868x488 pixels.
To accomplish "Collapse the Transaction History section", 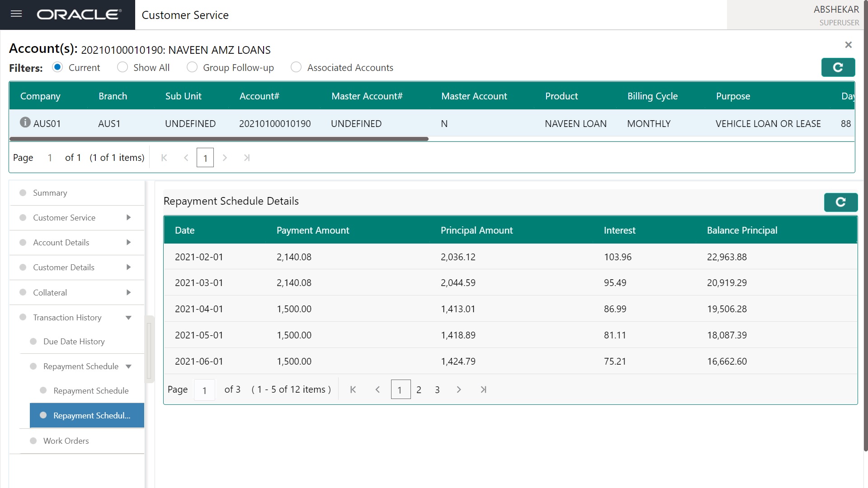I will 128,318.
